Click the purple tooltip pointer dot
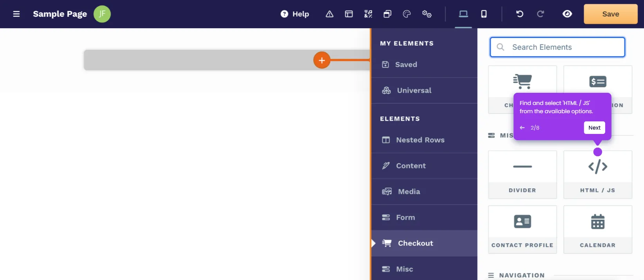644x280 pixels. (x=597, y=152)
